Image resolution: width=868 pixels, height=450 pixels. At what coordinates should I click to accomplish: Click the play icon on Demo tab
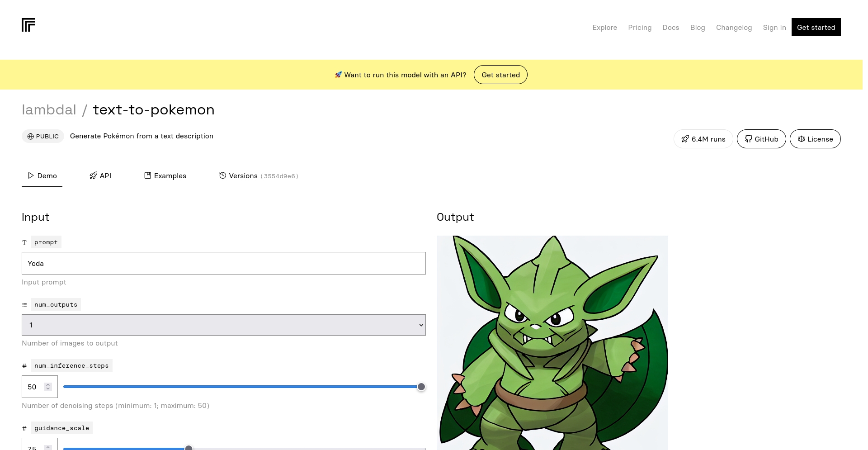point(31,175)
